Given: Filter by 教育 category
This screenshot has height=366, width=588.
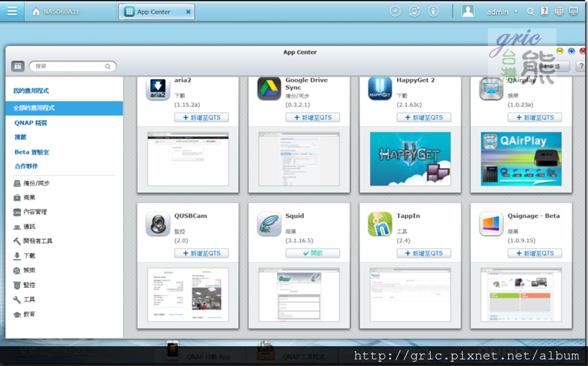Looking at the screenshot, I should (24, 314).
